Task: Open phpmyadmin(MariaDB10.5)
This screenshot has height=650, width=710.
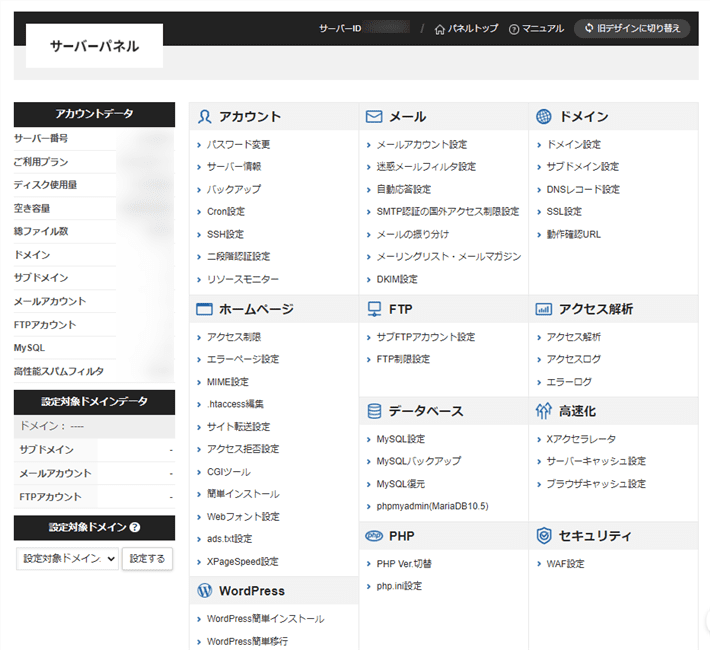Action: pos(432,506)
